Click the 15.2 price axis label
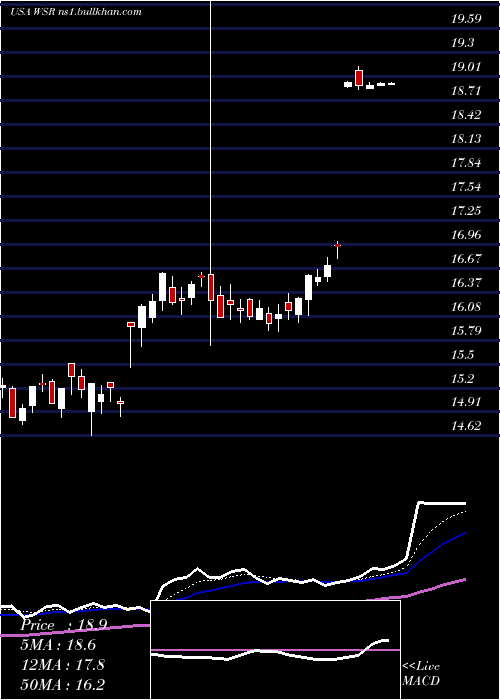The width and height of the screenshot is (500, 700). [x=463, y=379]
